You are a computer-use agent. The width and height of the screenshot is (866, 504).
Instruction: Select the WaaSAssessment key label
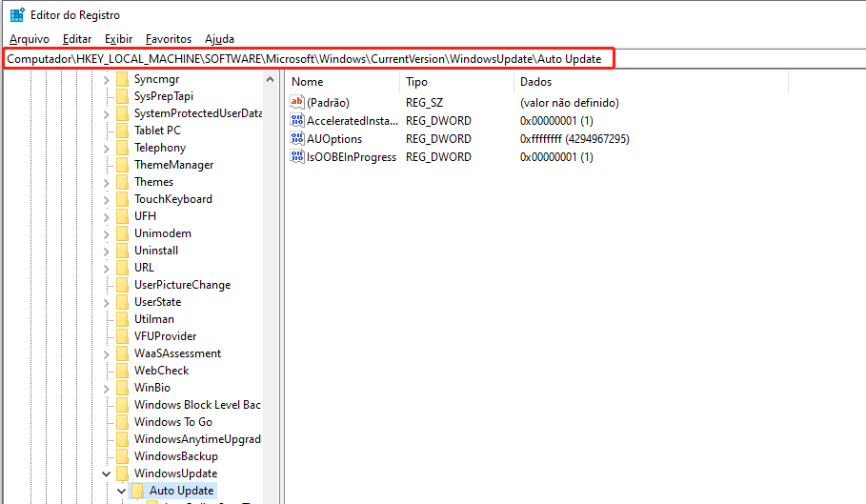tap(177, 353)
